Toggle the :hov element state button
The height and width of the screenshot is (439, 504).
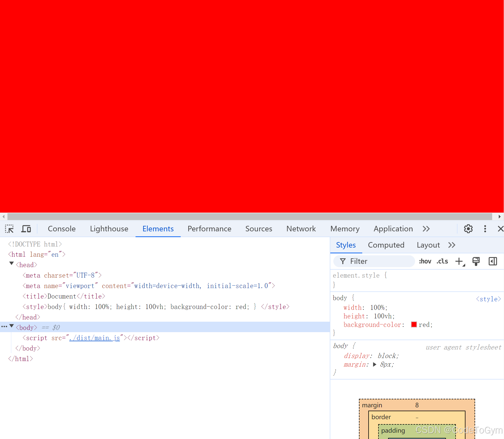pyautogui.click(x=425, y=261)
